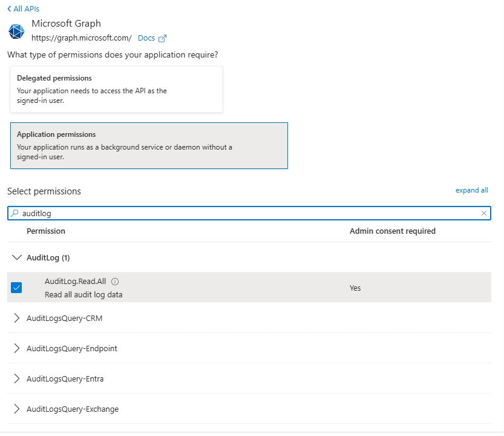Clear the search box with X icon
This screenshot has height=436, width=504.
point(484,213)
